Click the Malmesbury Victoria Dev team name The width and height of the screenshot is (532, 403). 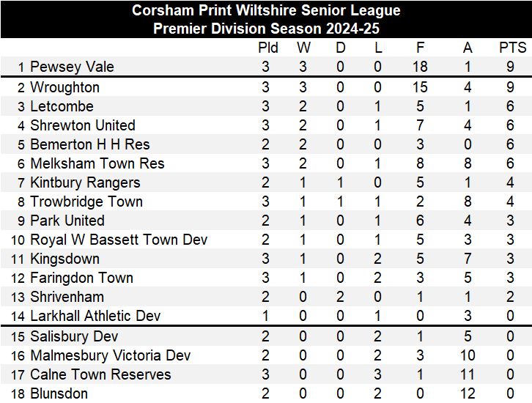click(110, 355)
